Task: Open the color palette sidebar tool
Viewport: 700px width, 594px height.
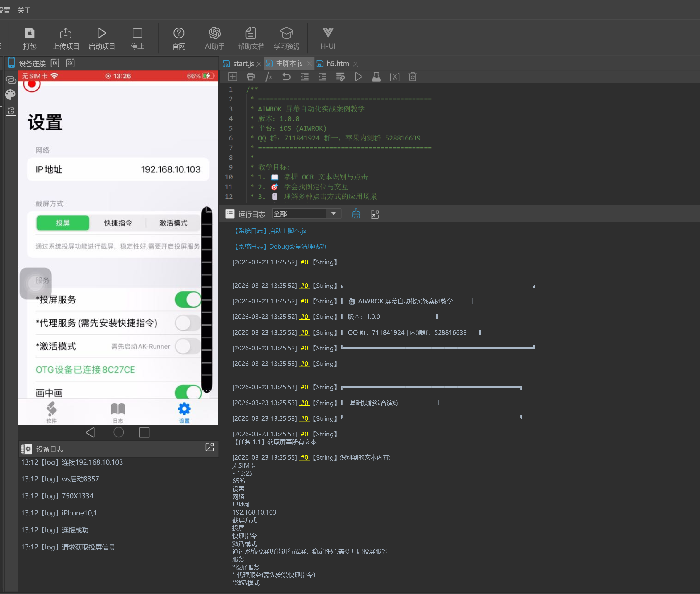Action: pyautogui.click(x=11, y=95)
